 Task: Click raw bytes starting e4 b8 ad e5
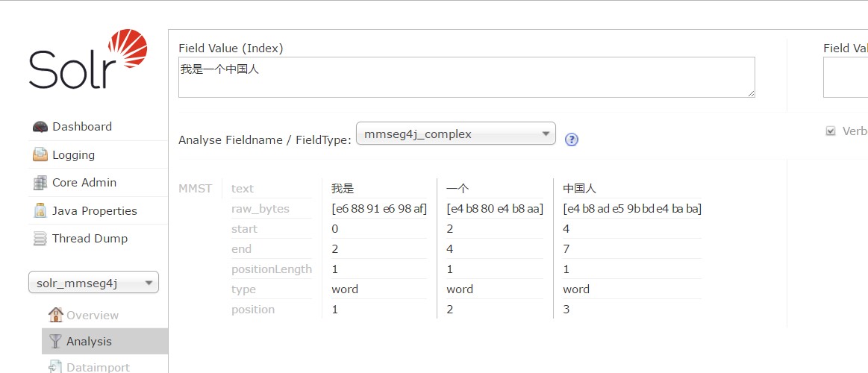pyautogui.click(x=632, y=209)
